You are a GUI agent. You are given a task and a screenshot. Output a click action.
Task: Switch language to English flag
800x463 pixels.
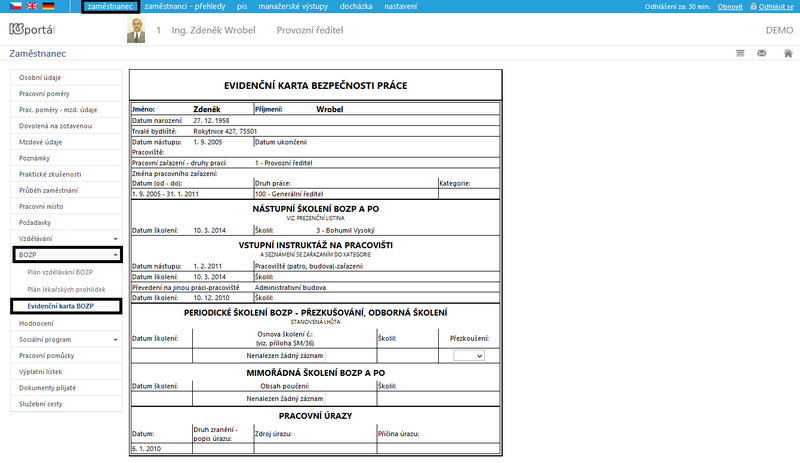pos(32,6)
